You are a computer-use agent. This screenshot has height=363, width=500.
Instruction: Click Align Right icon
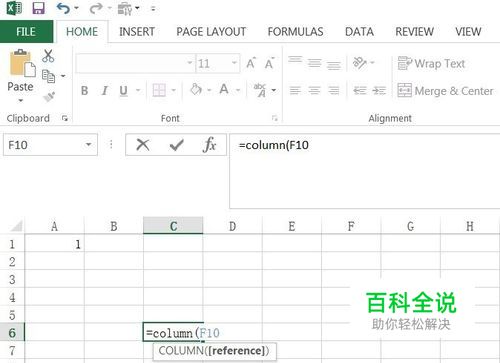(334, 90)
